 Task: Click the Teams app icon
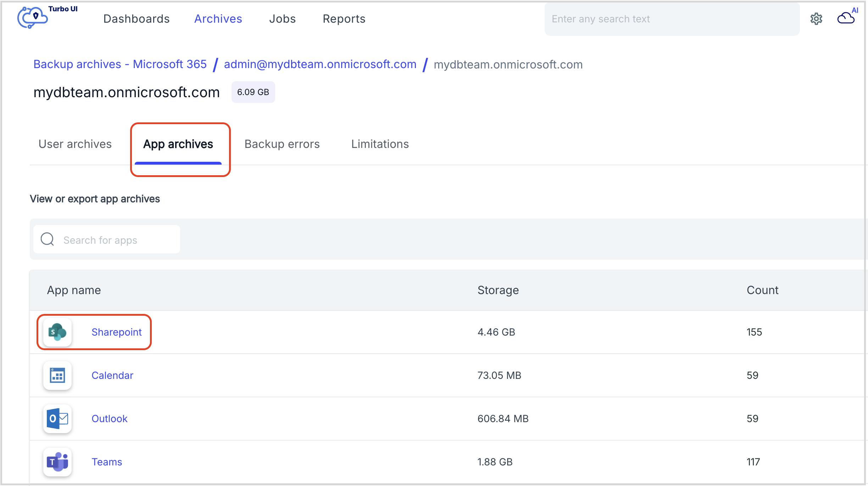click(57, 462)
